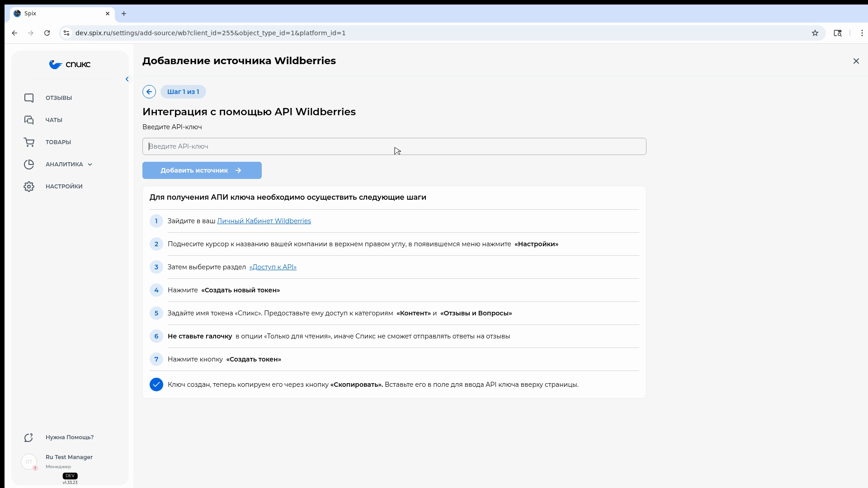This screenshot has width=868, height=488.
Task: Collapse the sidebar with the chevron arrow
Action: (x=127, y=79)
